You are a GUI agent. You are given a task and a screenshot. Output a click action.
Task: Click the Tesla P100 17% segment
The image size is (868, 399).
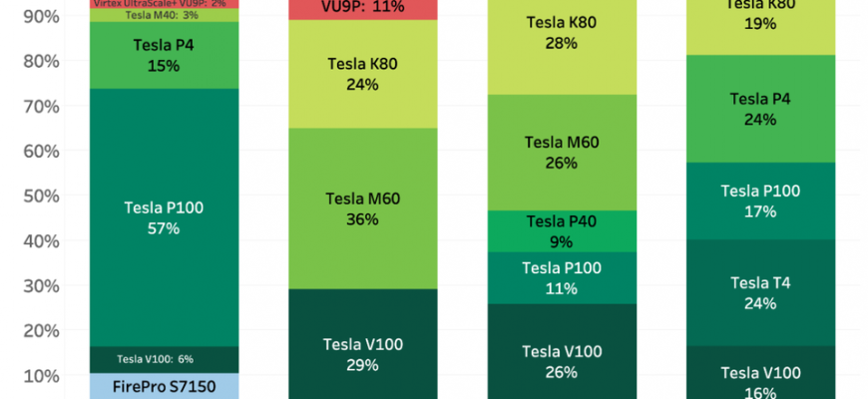(762, 200)
